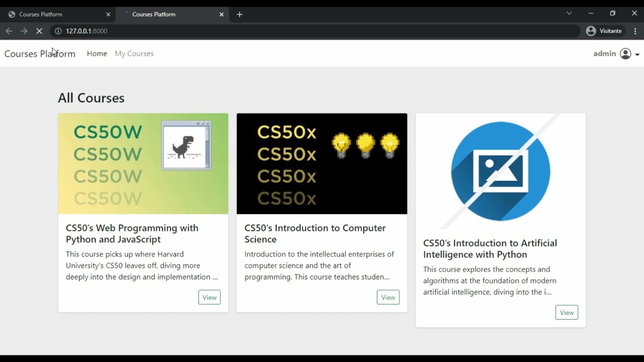Stop page loading with the X button

pyautogui.click(x=39, y=31)
